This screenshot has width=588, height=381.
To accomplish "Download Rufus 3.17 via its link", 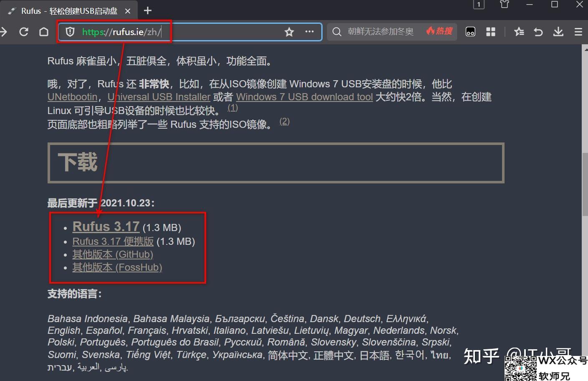I will (x=106, y=226).
